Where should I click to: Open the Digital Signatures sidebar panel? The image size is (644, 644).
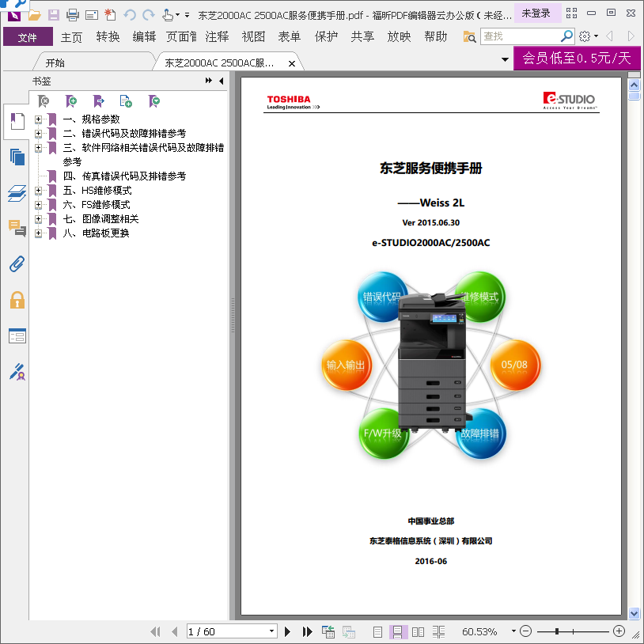(17, 372)
